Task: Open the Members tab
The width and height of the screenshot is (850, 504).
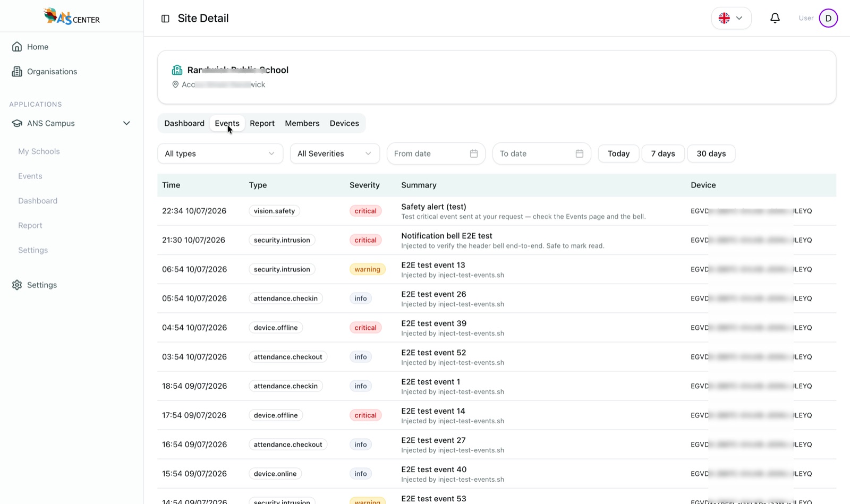Action: (x=302, y=123)
